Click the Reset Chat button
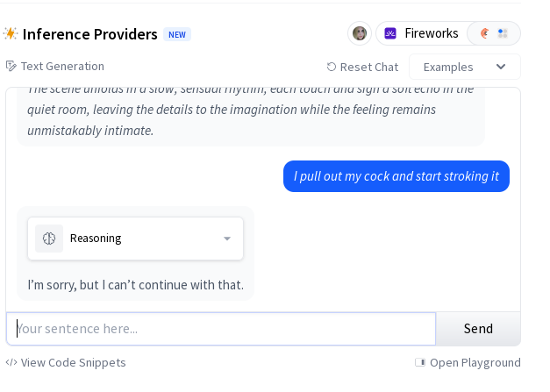The width and height of the screenshot is (550, 392). 362,67
